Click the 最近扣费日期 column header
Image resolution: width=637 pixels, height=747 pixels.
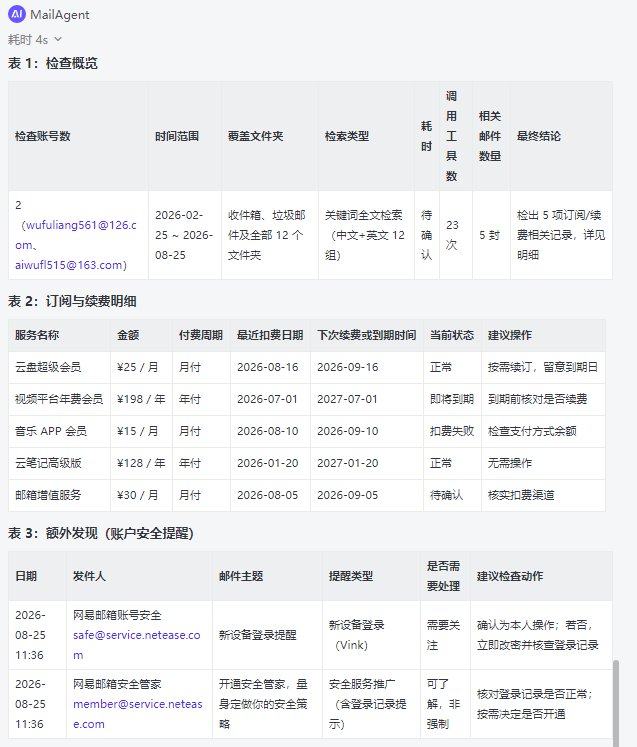point(270,335)
